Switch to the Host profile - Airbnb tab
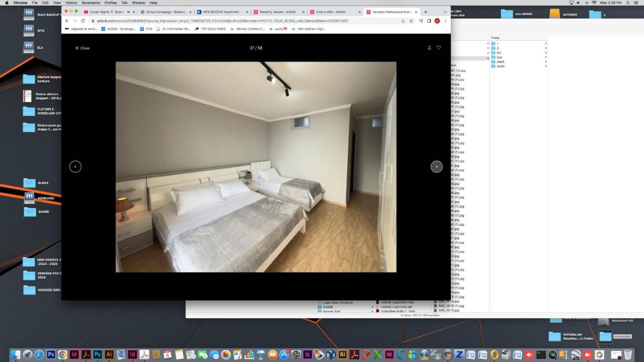Screen dimensions: 644x362 [330, 12]
